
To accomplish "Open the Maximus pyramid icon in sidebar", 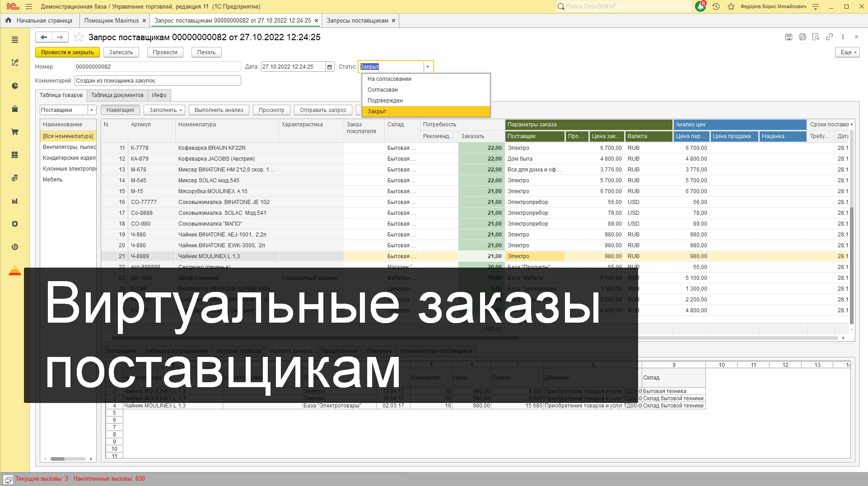I will [x=15, y=270].
